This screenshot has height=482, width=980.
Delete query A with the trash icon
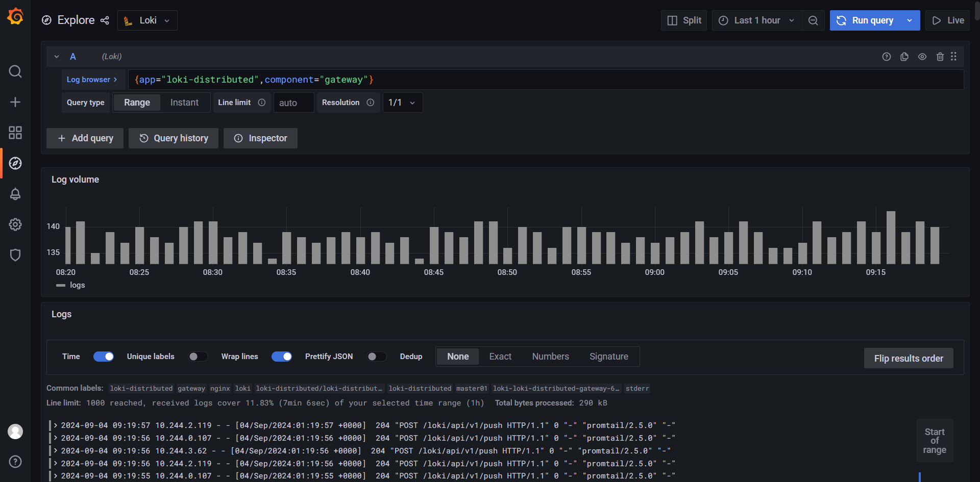point(940,57)
